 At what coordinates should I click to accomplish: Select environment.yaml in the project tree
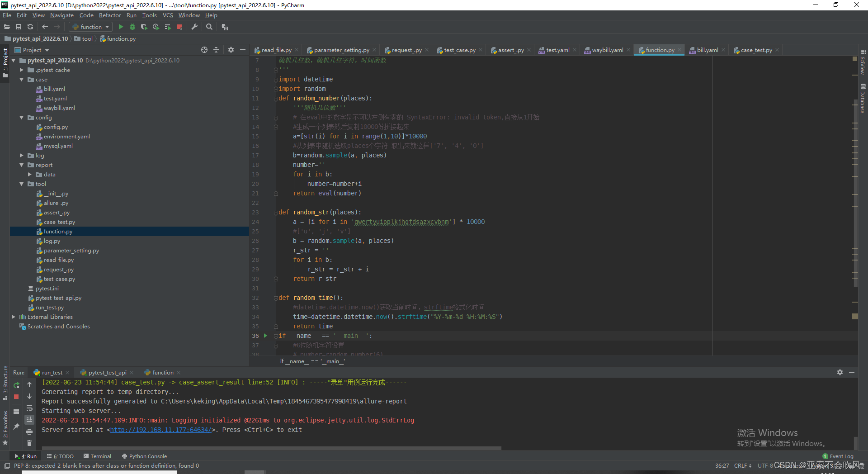pos(66,137)
